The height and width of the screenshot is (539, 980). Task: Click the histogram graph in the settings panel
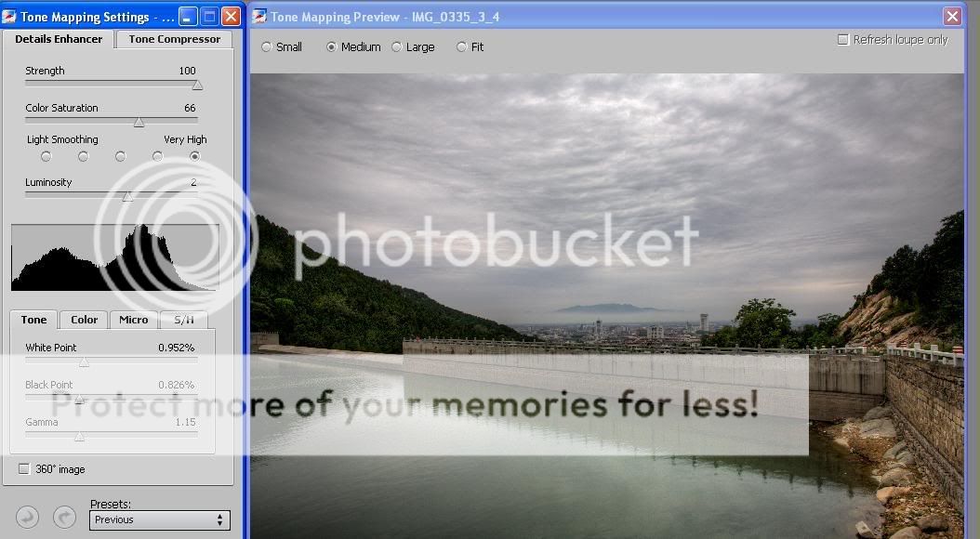tap(115, 257)
